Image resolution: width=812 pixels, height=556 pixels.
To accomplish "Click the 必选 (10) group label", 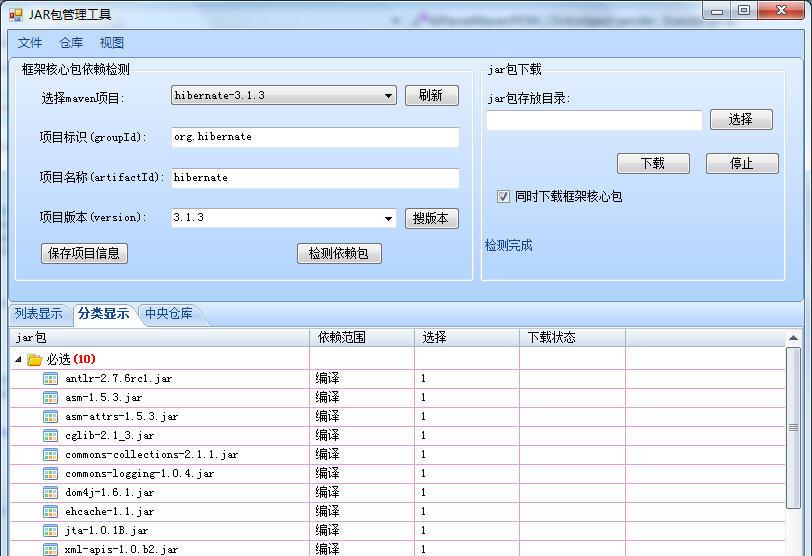I will pyautogui.click(x=71, y=359).
